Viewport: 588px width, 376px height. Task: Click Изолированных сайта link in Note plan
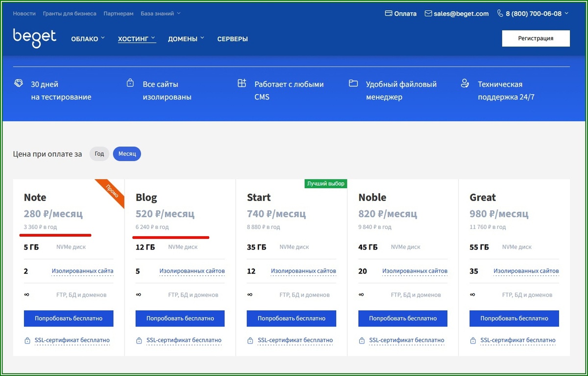(x=83, y=271)
